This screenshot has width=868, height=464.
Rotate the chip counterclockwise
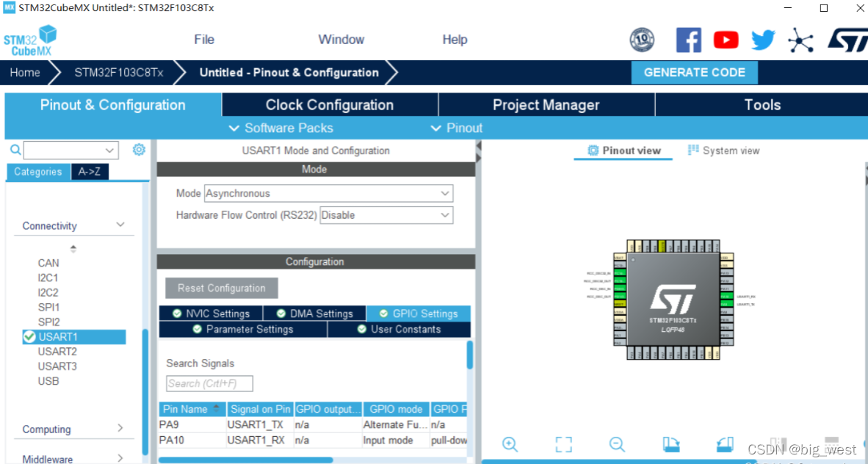725,444
